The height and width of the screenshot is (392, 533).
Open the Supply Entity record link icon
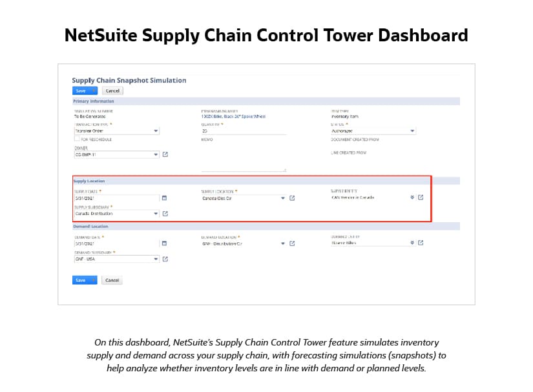point(421,197)
